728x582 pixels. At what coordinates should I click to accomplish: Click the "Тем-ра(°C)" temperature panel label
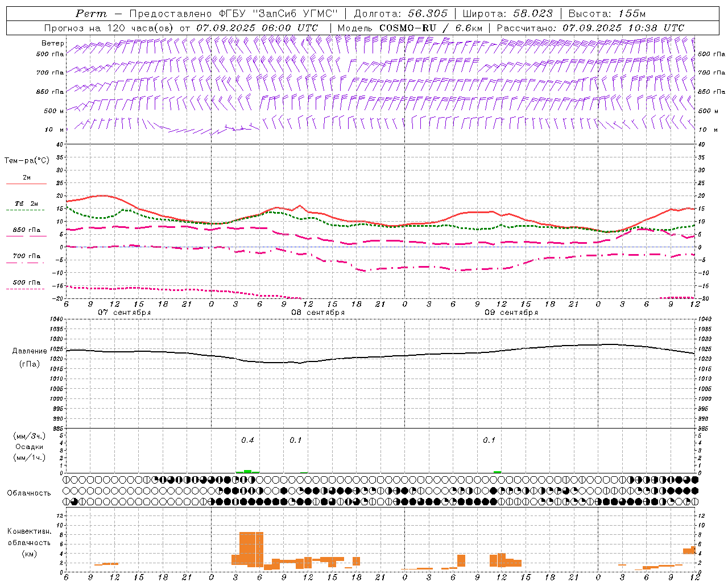coord(27,161)
